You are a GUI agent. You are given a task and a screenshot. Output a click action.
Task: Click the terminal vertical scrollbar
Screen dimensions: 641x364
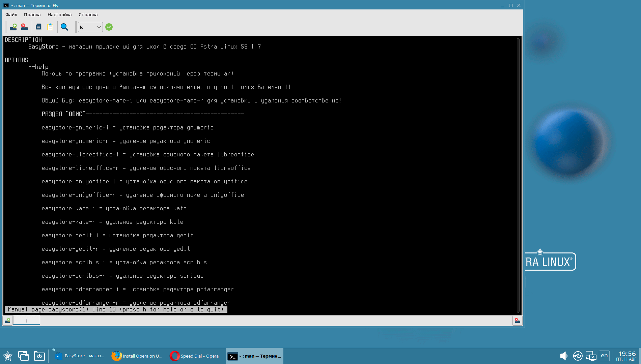[518, 175]
